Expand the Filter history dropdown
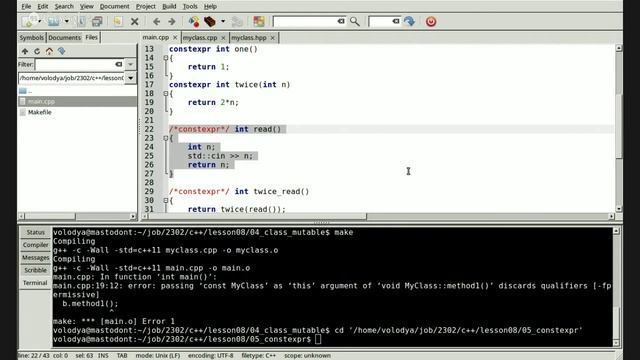The width and height of the screenshot is (640, 360). click(130, 64)
